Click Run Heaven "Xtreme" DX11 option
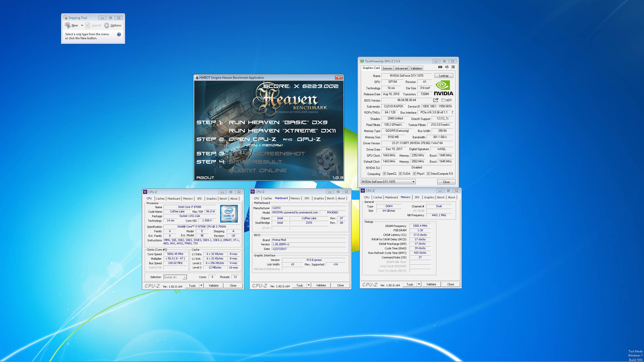The width and height of the screenshot is (644, 362). coord(282,131)
